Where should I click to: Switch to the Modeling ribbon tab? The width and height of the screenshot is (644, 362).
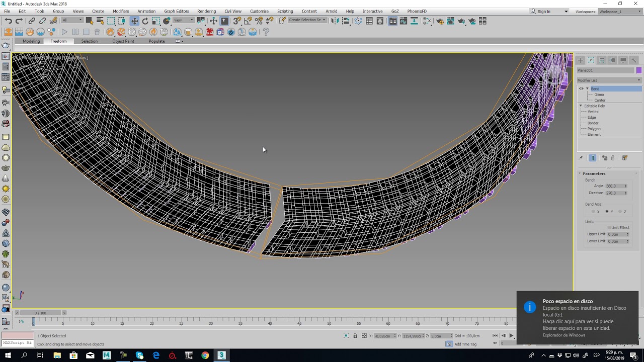31,41
